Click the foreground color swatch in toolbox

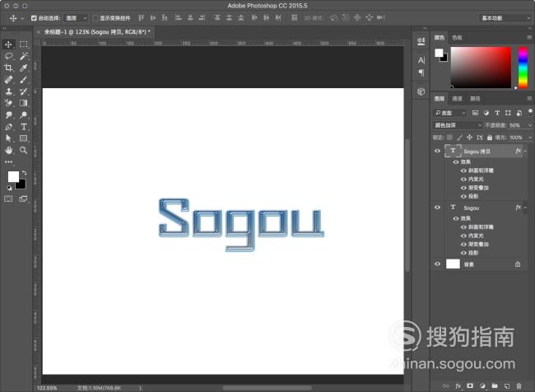click(x=13, y=176)
